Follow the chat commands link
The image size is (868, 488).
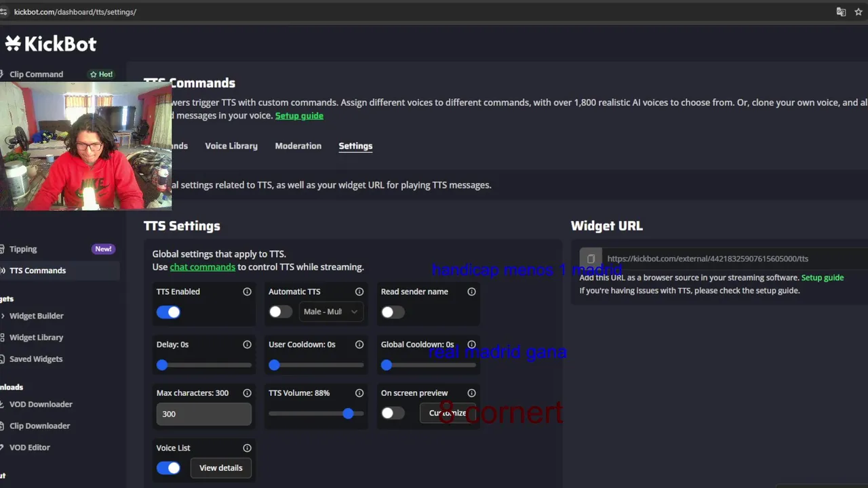pyautogui.click(x=203, y=267)
